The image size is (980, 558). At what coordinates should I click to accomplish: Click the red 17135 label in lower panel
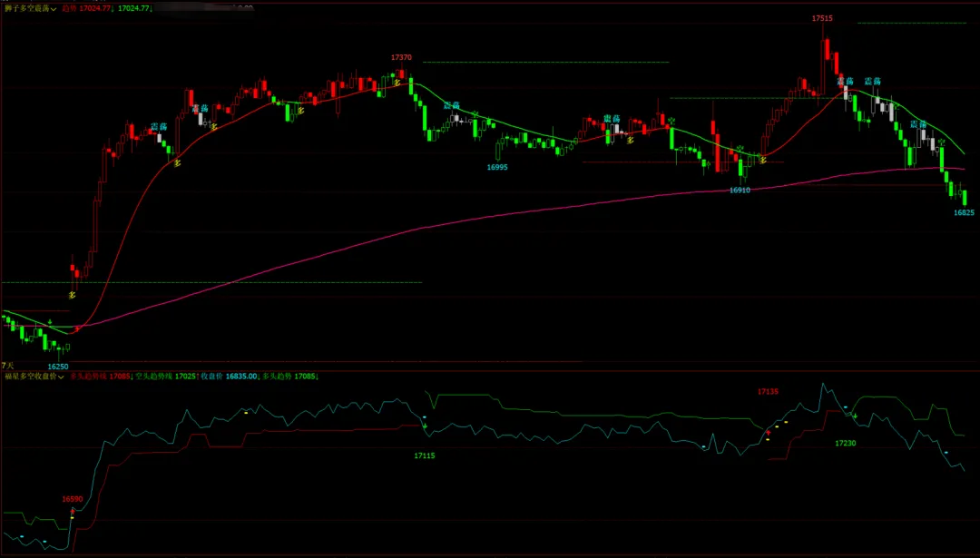[x=768, y=392]
